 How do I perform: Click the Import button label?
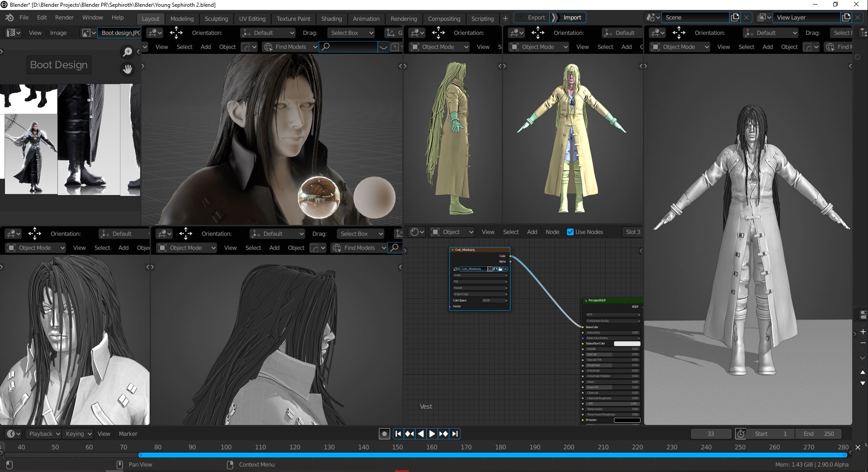pos(572,18)
